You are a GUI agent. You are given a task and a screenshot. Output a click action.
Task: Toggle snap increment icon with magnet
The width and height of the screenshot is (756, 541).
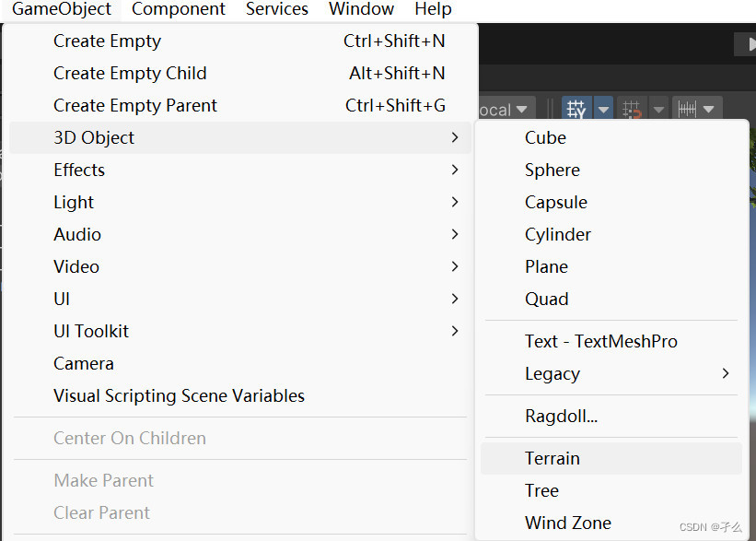click(632, 110)
